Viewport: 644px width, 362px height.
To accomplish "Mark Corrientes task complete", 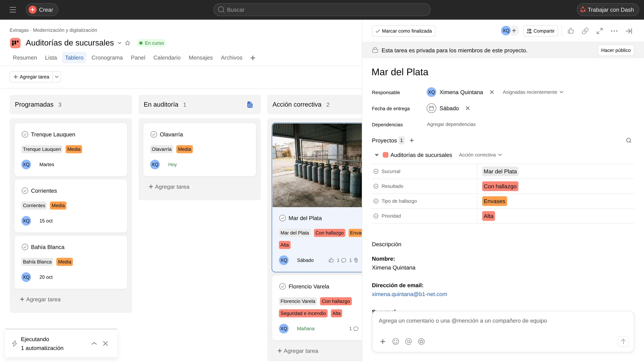I will click(25, 191).
